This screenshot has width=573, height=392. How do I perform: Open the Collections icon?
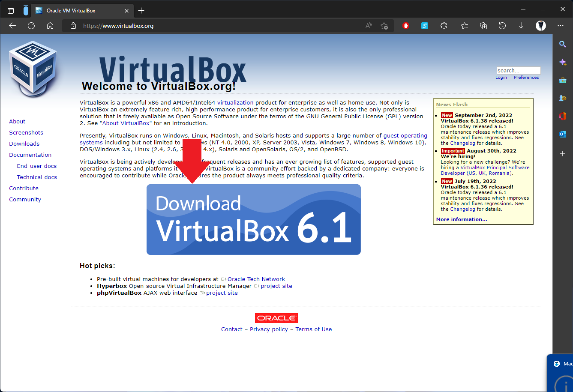click(483, 26)
